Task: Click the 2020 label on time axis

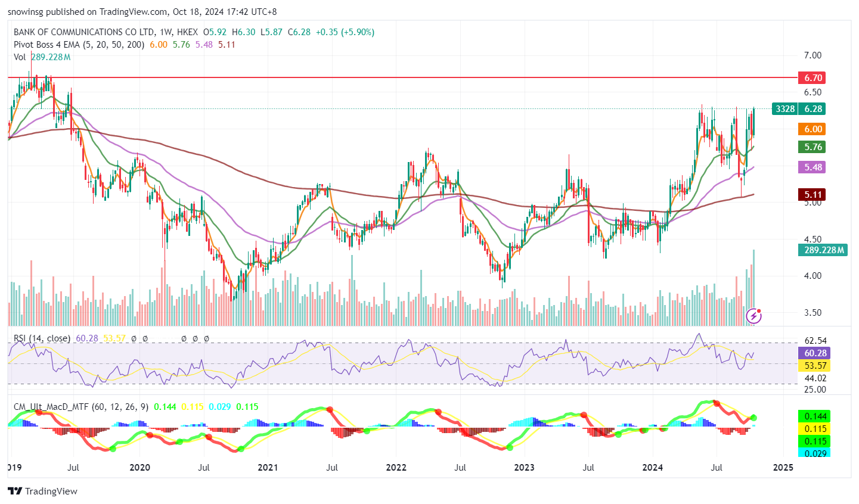Action: pos(139,468)
